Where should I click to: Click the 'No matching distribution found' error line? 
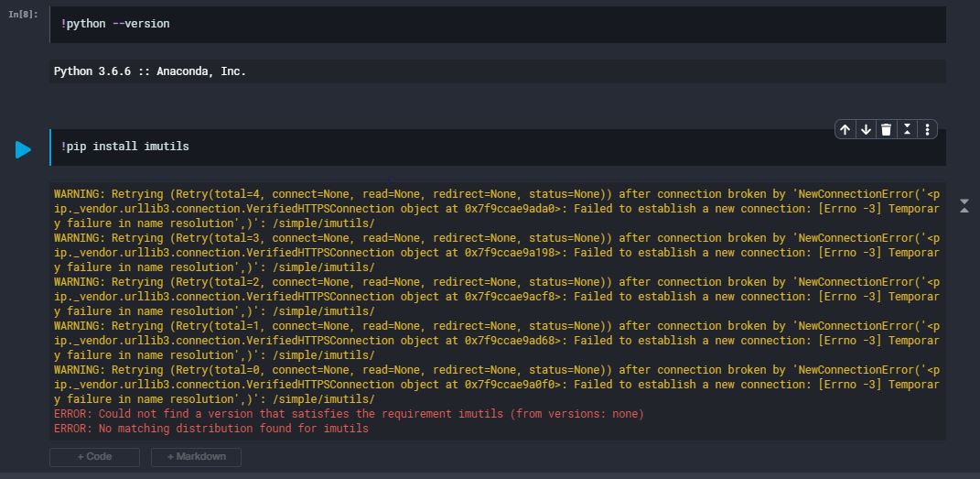tap(211, 429)
